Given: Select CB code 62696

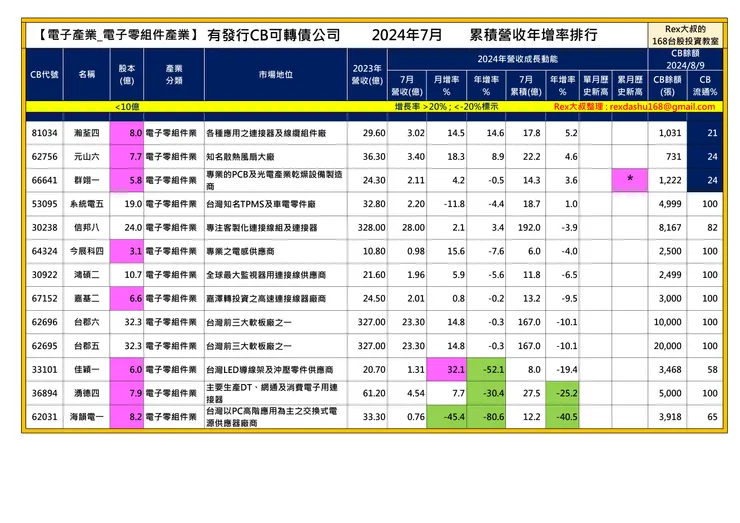Looking at the screenshot, I should [x=44, y=322].
